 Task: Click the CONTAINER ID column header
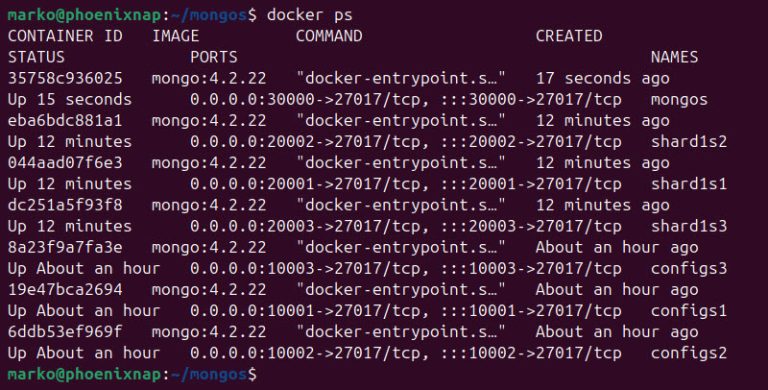65,36
